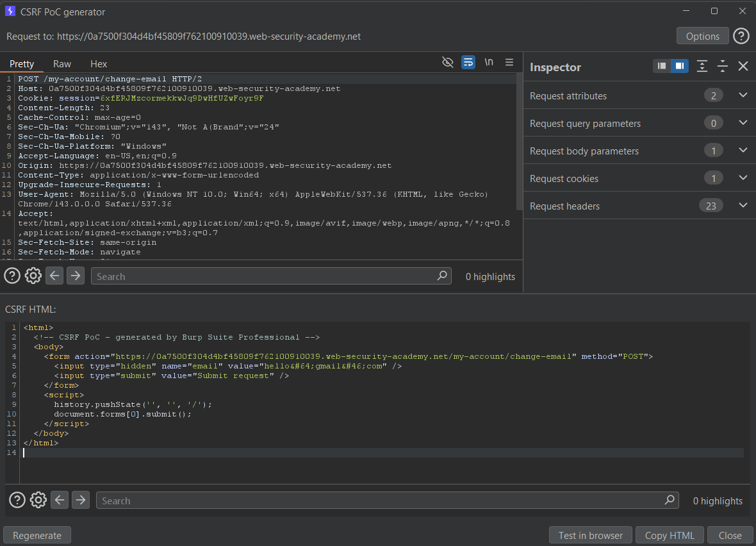Click the request editor vertical scrollbar

[519, 142]
